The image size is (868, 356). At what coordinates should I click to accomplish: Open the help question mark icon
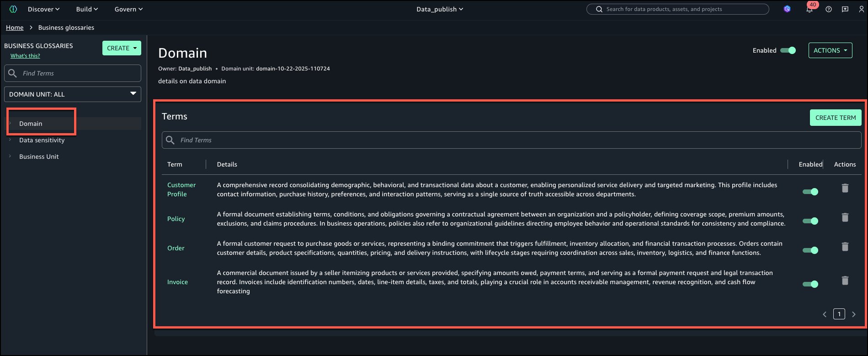(828, 9)
